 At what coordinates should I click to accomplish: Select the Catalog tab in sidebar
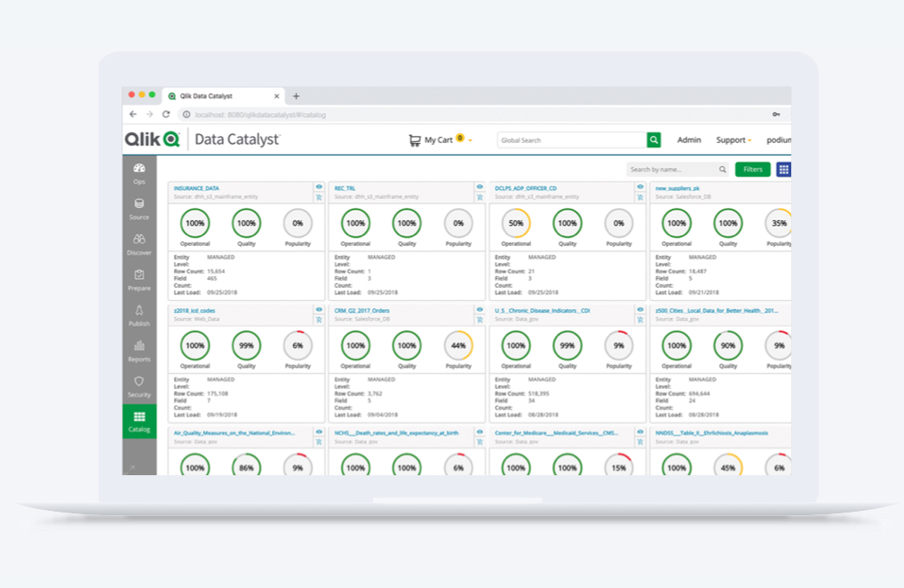pos(139,422)
